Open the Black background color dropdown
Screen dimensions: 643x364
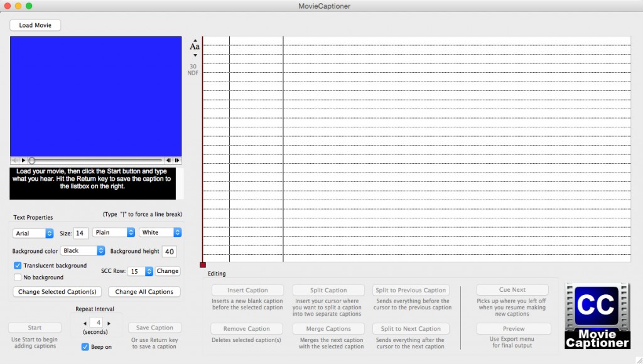(83, 250)
